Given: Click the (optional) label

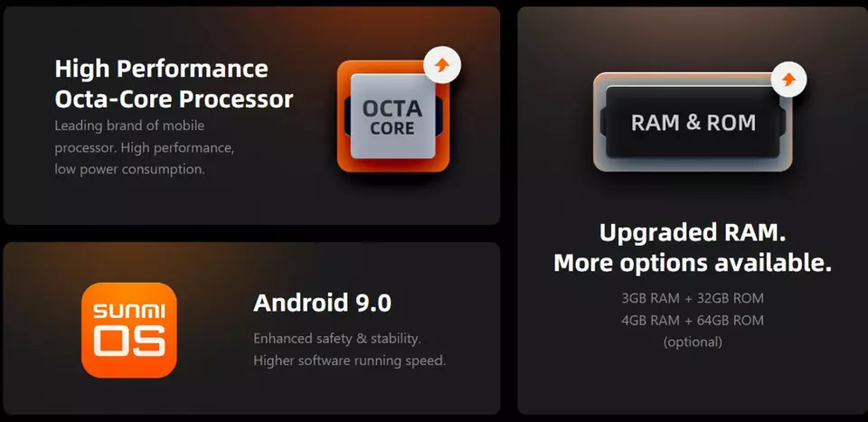Looking at the screenshot, I should coord(693,342).
